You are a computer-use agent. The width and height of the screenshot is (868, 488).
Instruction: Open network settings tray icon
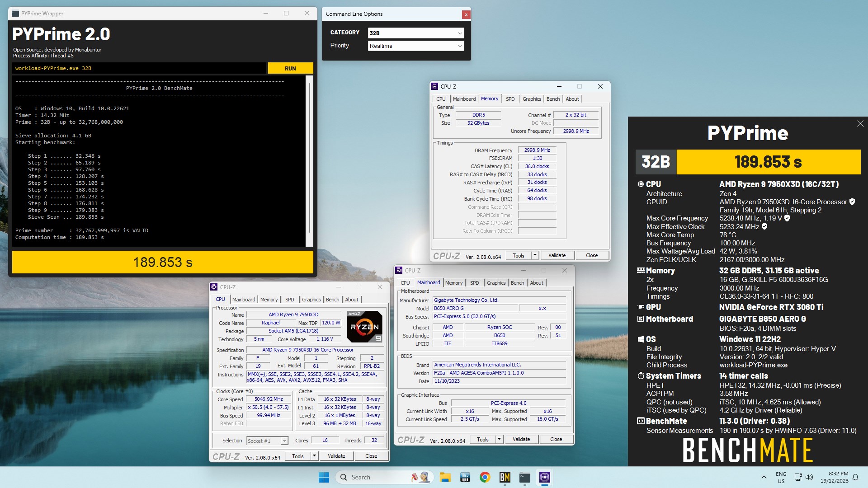[x=798, y=477]
